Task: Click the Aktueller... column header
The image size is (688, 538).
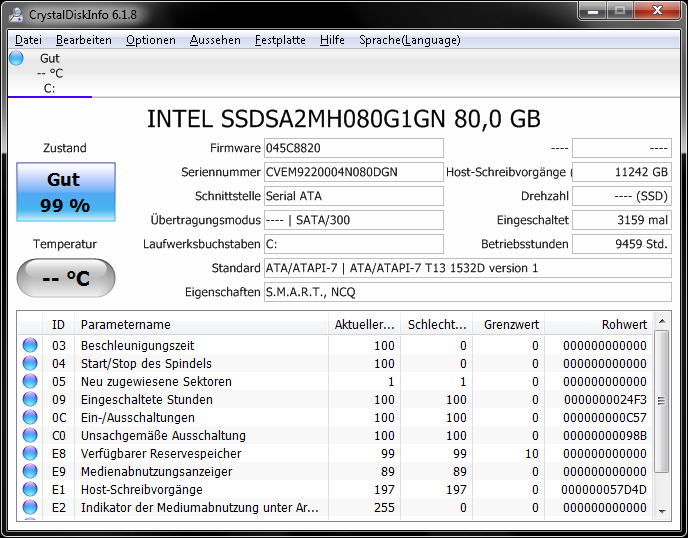Action: point(364,324)
